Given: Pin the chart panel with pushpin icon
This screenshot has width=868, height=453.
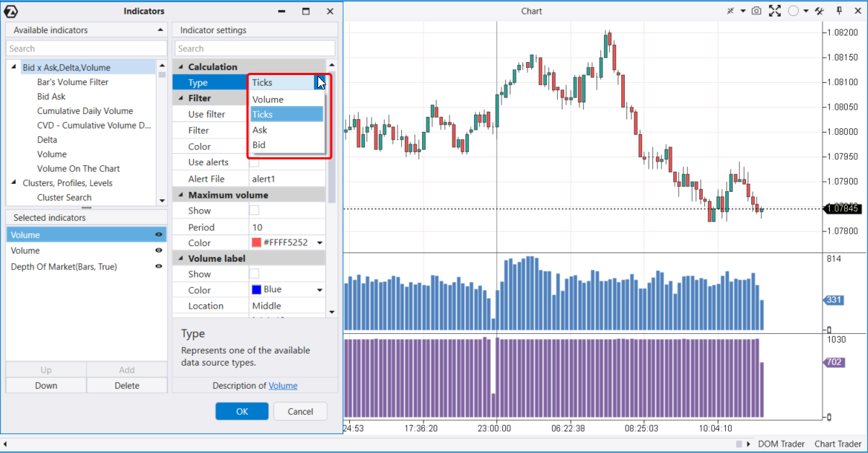Looking at the screenshot, I should click(x=839, y=11).
